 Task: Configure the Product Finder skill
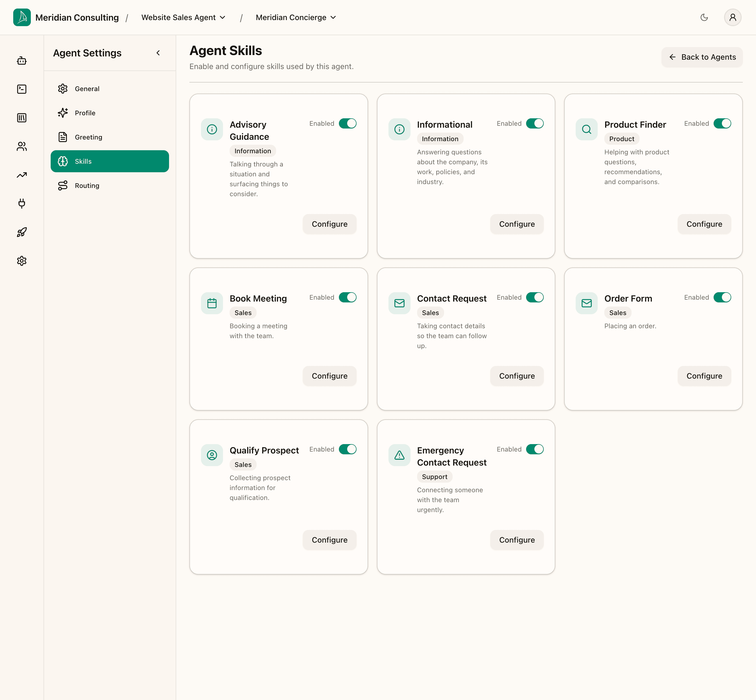[x=704, y=224]
